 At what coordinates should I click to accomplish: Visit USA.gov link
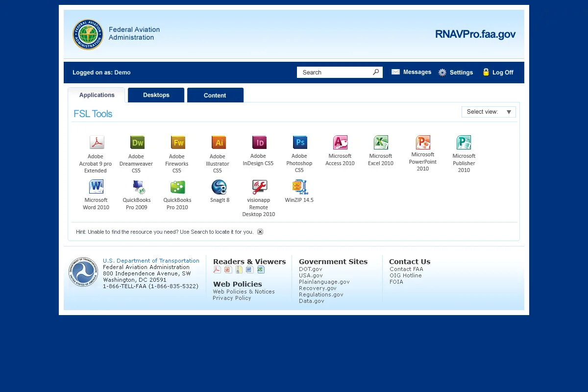click(311, 275)
